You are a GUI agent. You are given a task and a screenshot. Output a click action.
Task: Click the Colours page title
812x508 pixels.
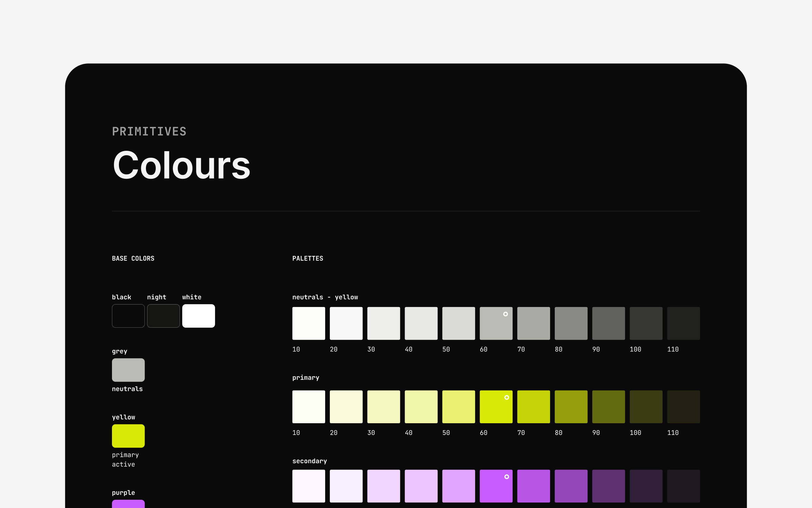point(181,165)
